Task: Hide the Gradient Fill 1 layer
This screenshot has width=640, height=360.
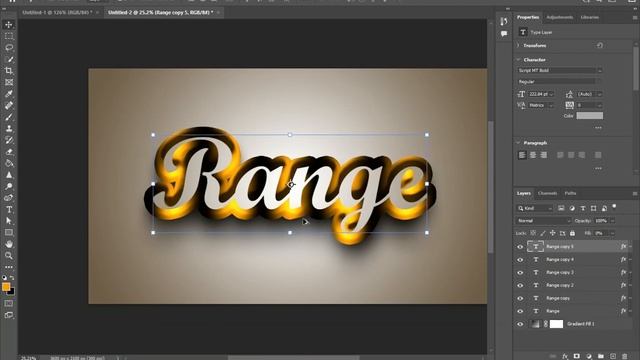Action: [x=520, y=324]
